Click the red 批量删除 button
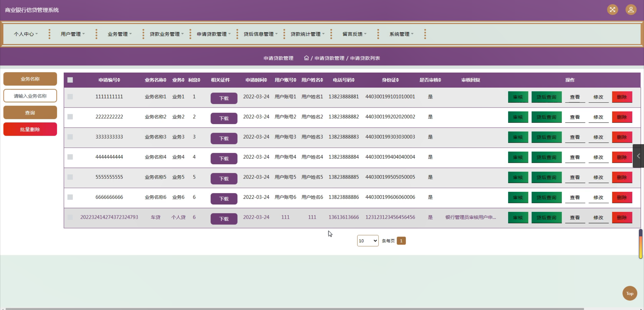Image resolution: width=644 pixels, height=310 pixels. [30, 129]
